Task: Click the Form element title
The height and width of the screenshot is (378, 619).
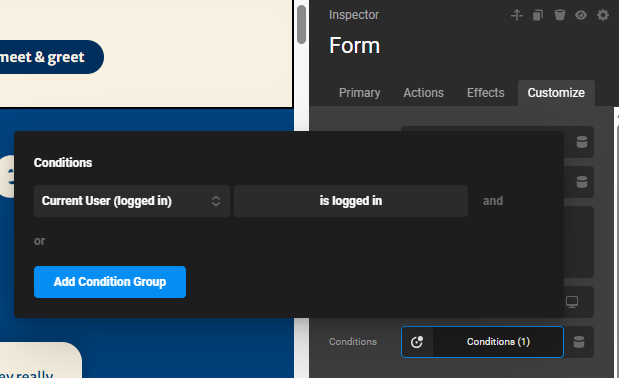Action: [x=355, y=45]
